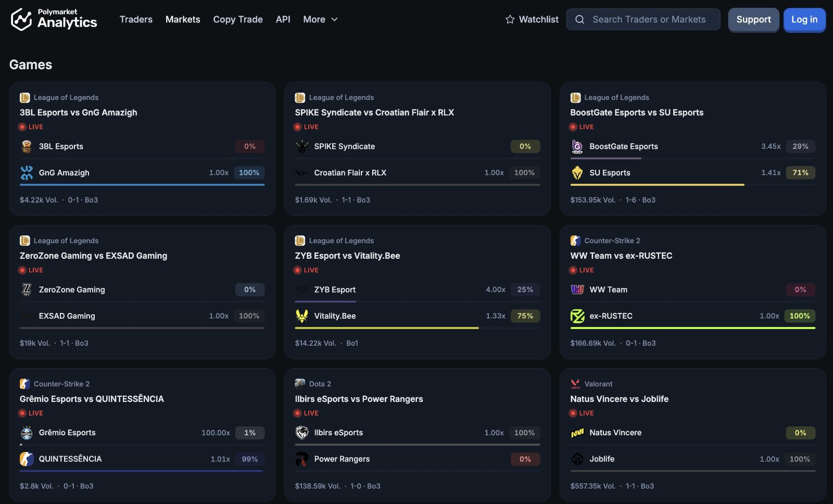Click the Polymarket Analytics logo
The width and height of the screenshot is (833, 504).
point(54,19)
